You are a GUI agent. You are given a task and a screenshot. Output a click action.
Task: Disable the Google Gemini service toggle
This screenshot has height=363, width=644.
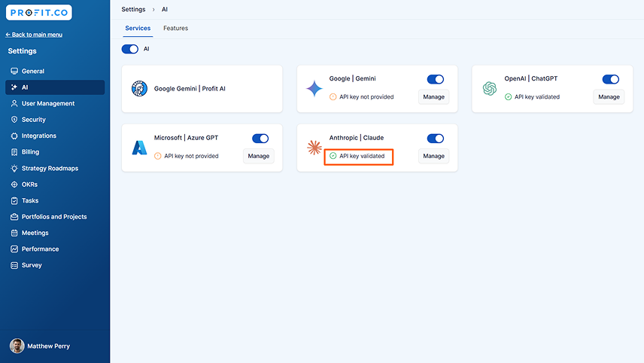coord(436,79)
